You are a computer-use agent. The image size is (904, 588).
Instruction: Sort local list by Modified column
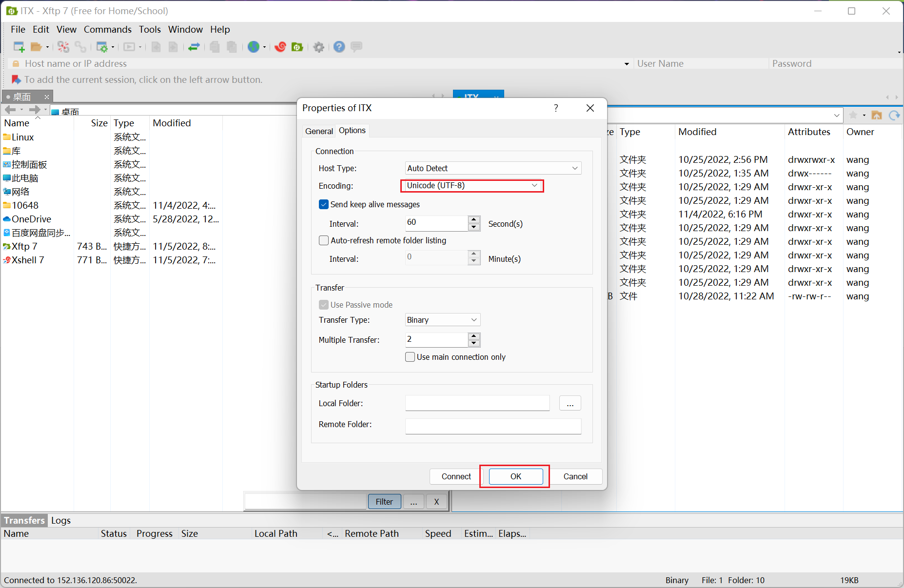pos(185,123)
